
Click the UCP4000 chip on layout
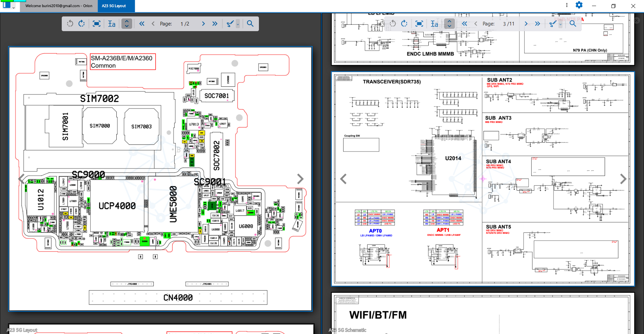(117, 206)
